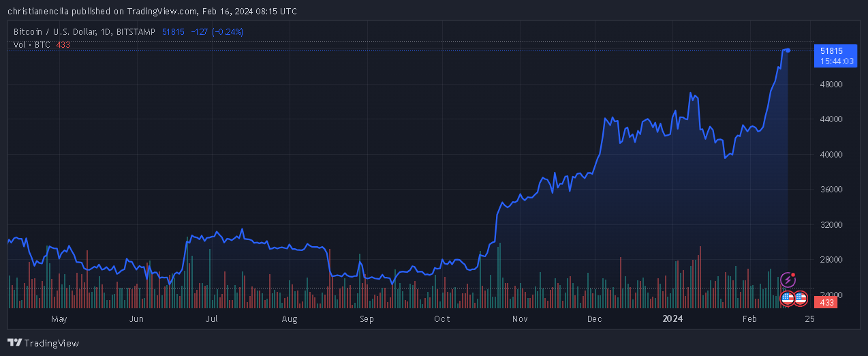
Task: Click the TradingView text at the bottom left
Action: point(51,343)
